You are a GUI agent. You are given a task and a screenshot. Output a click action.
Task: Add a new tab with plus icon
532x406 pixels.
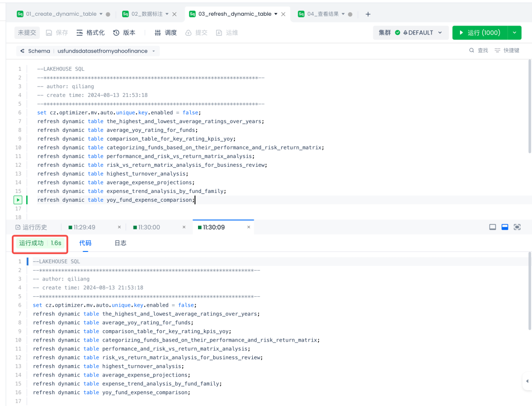(x=368, y=14)
